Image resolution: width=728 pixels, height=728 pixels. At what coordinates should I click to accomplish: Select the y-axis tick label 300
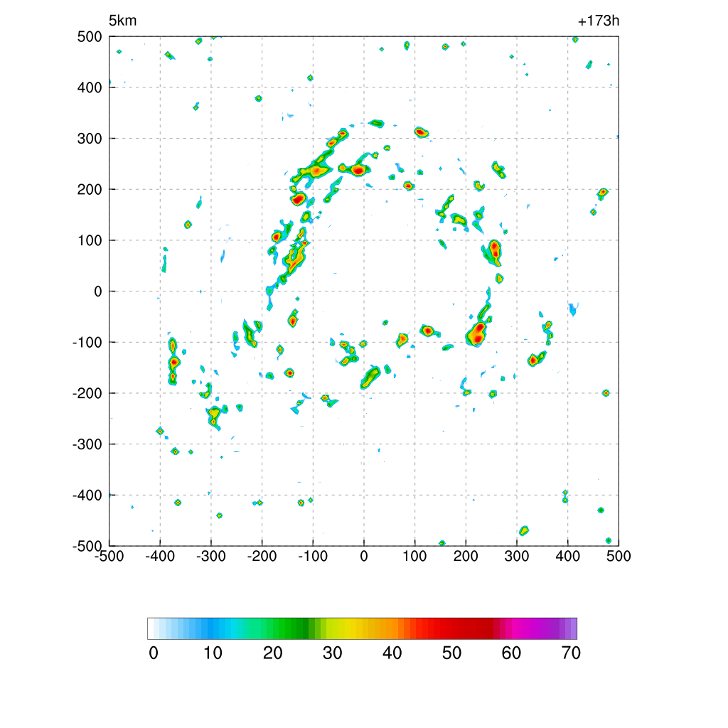90,139
